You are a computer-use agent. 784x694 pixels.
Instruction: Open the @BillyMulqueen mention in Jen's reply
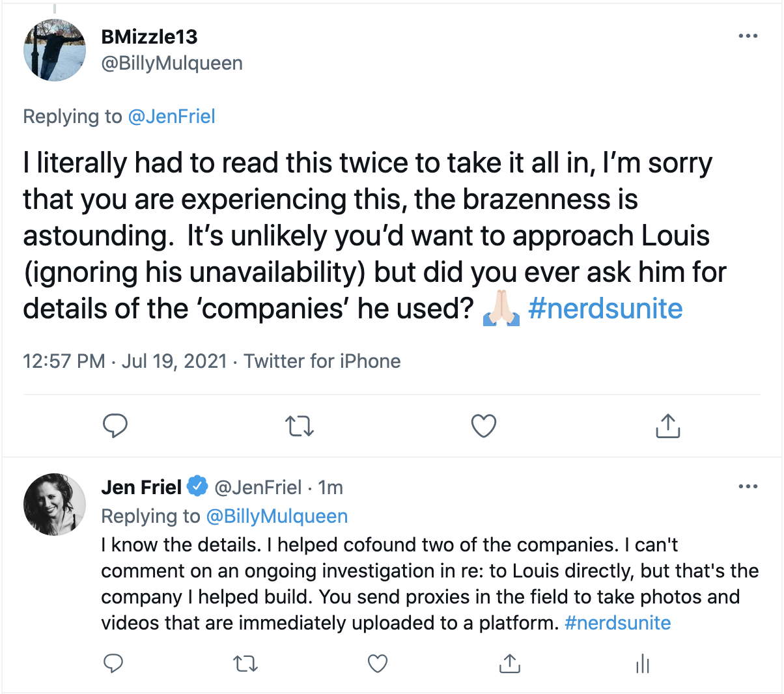277,516
